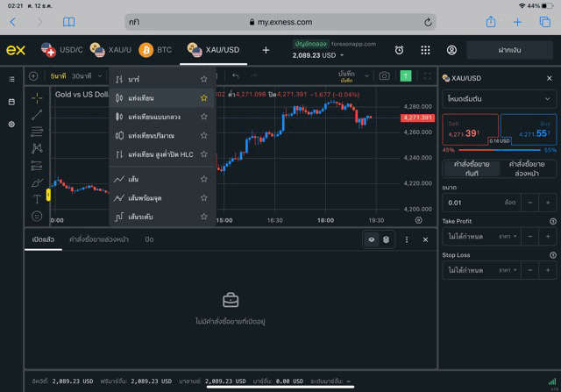Image resolution: width=561 pixels, height=392 pixels.
Task: Select the trend line drawing tool
Action: tap(37, 115)
